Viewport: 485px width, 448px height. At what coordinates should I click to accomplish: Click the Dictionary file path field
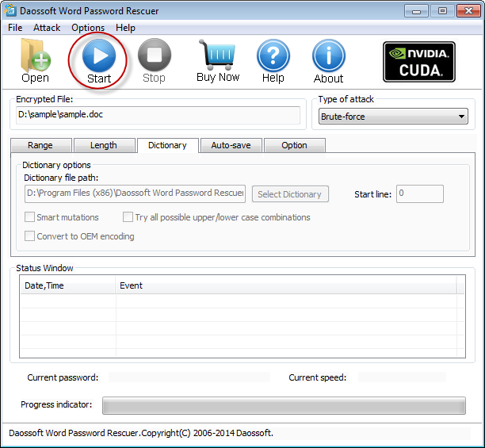pyautogui.click(x=135, y=193)
